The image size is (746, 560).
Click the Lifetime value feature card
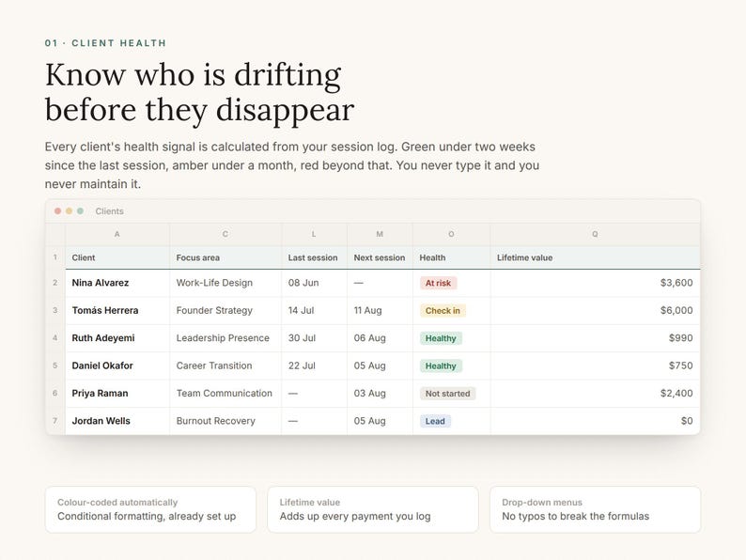(x=372, y=509)
